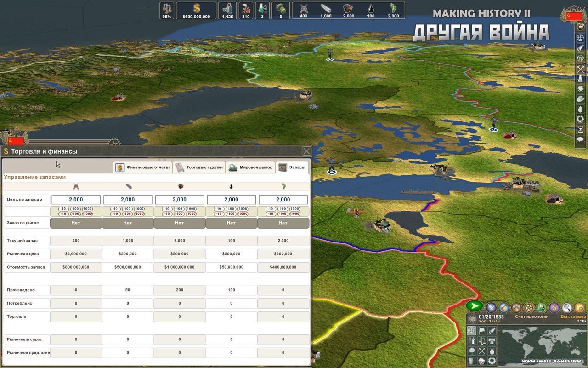Select the scales map mode near minimap
This screenshot has height=368, width=588.
(x=482, y=341)
